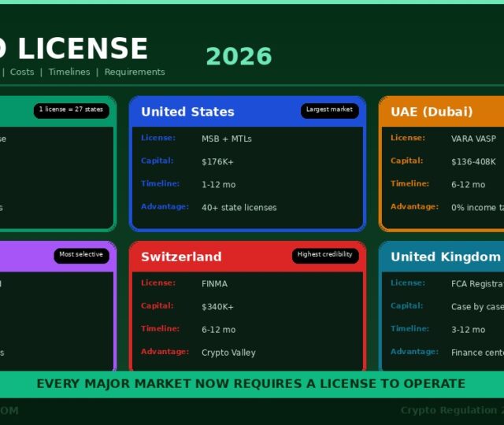Click License label in United Kingdom card
Viewport: 504px width, 425px height.
[x=408, y=283]
